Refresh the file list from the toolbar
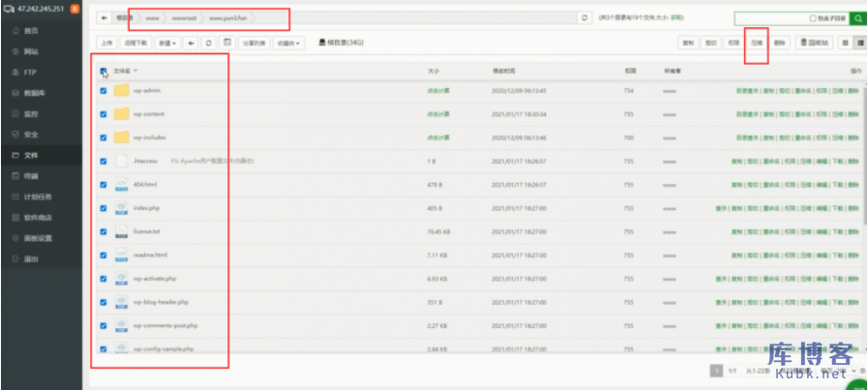Screen dimensions: 868x390 [x=209, y=43]
